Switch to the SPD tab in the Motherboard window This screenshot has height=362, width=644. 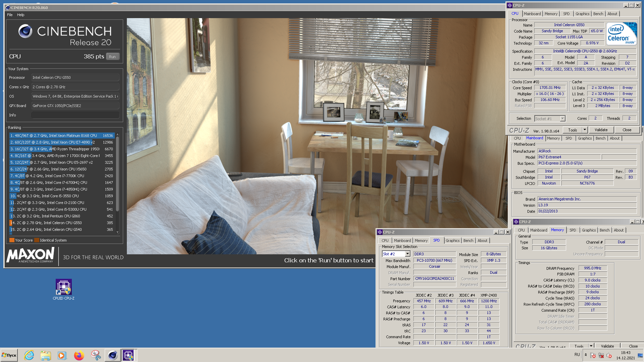568,138
